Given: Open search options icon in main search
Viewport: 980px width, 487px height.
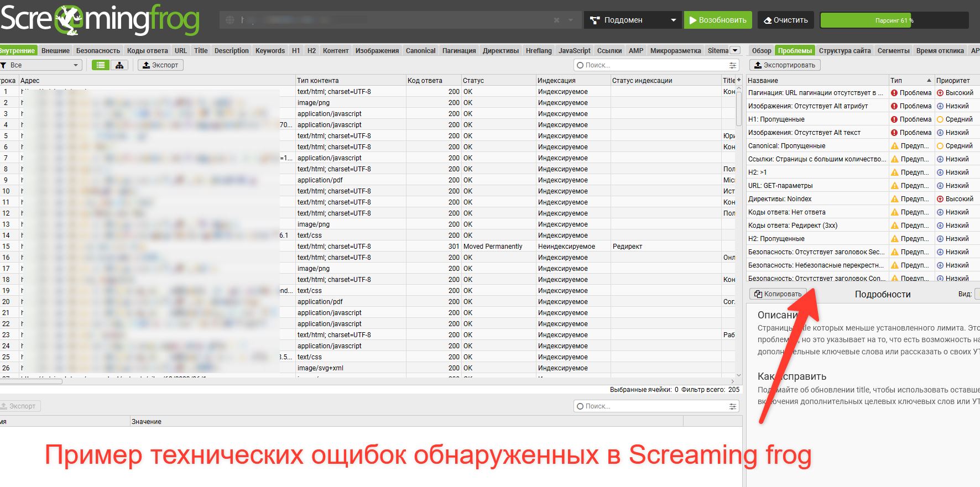Looking at the screenshot, I should coord(733,65).
